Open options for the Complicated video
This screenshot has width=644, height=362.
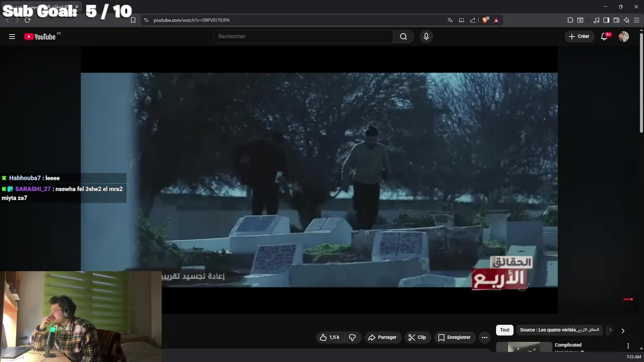coord(628,346)
